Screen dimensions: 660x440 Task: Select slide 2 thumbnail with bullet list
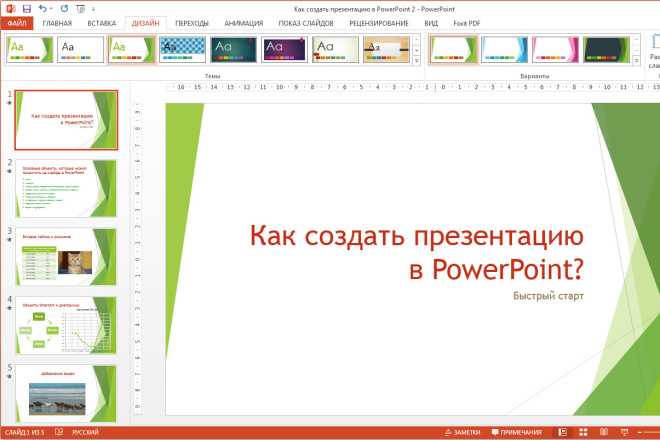click(66, 189)
